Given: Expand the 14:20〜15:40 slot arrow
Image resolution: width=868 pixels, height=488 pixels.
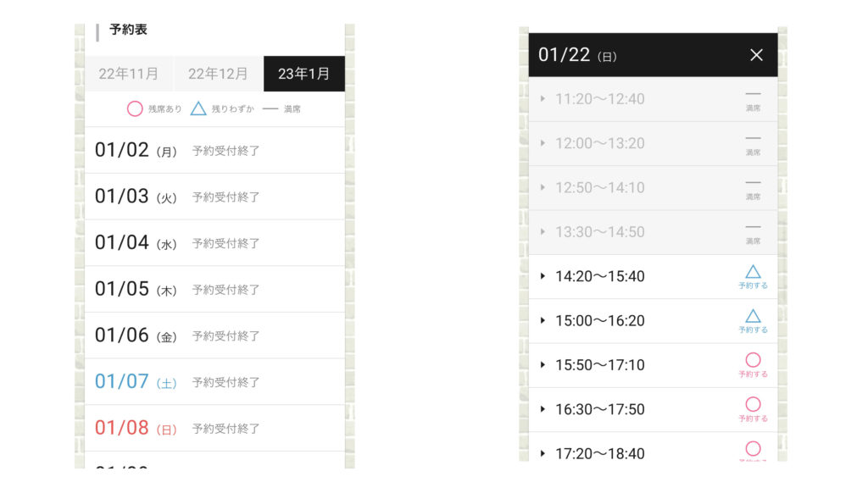Looking at the screenshot, I should tap(542, 276).
